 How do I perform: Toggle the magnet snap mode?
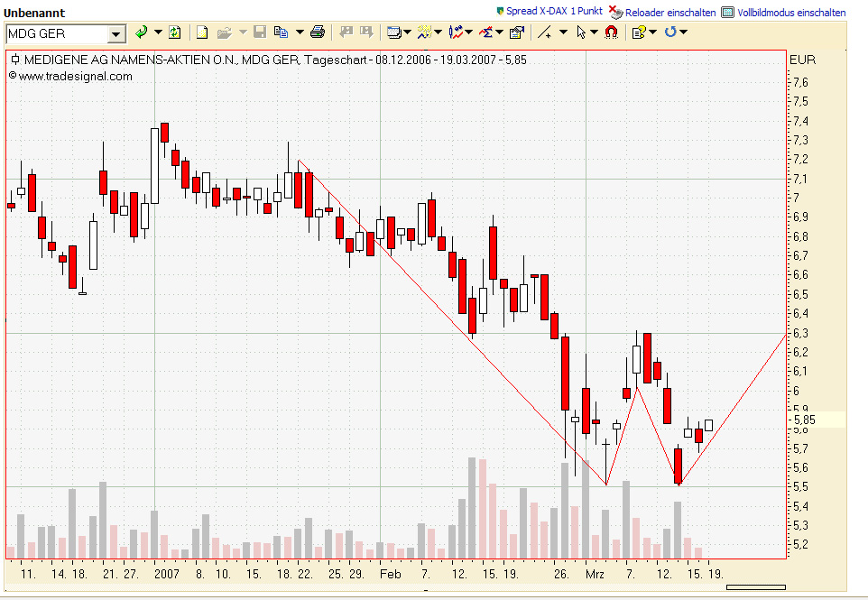(x=611, y=32)
